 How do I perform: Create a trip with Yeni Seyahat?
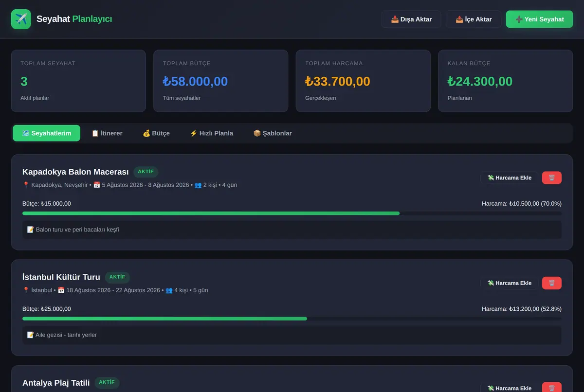click(x=539, y=19)
